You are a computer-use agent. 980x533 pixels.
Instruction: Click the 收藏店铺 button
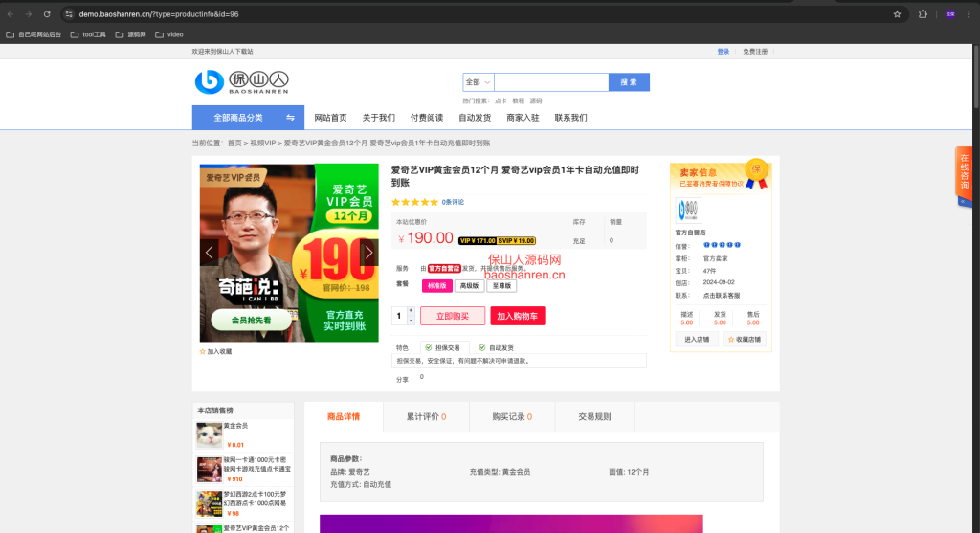pos(745,340)
